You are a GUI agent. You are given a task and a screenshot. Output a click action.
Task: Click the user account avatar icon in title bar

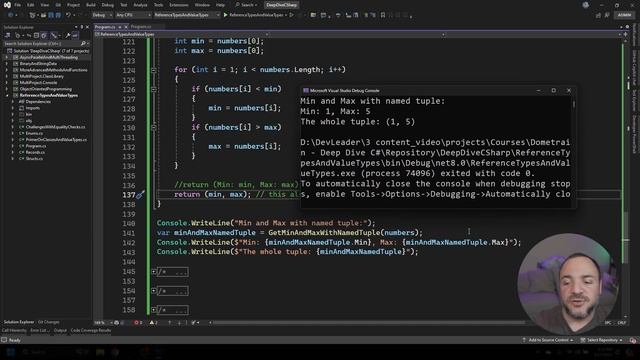(x=586, y=5)
